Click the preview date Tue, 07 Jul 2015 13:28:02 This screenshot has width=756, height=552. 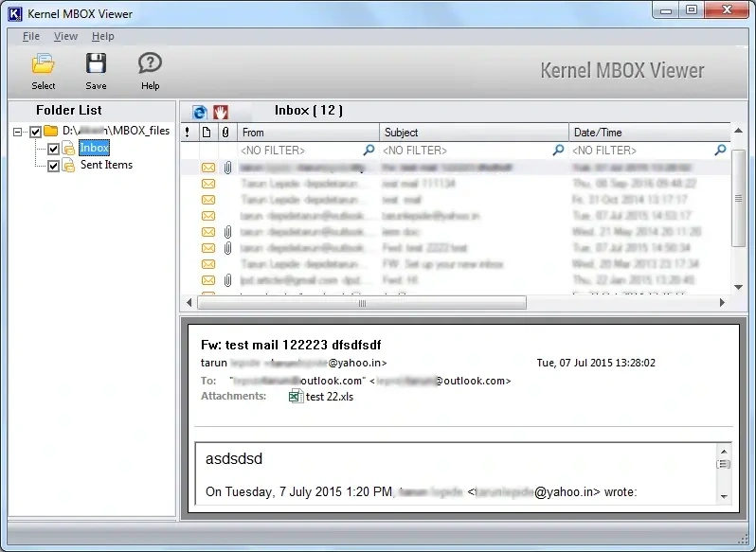tap(596, 363)
